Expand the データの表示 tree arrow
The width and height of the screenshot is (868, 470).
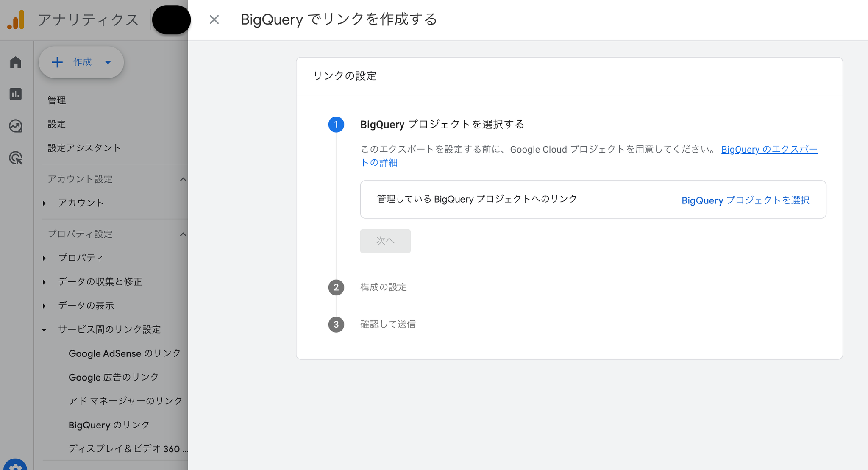click(x=44, y=306)
